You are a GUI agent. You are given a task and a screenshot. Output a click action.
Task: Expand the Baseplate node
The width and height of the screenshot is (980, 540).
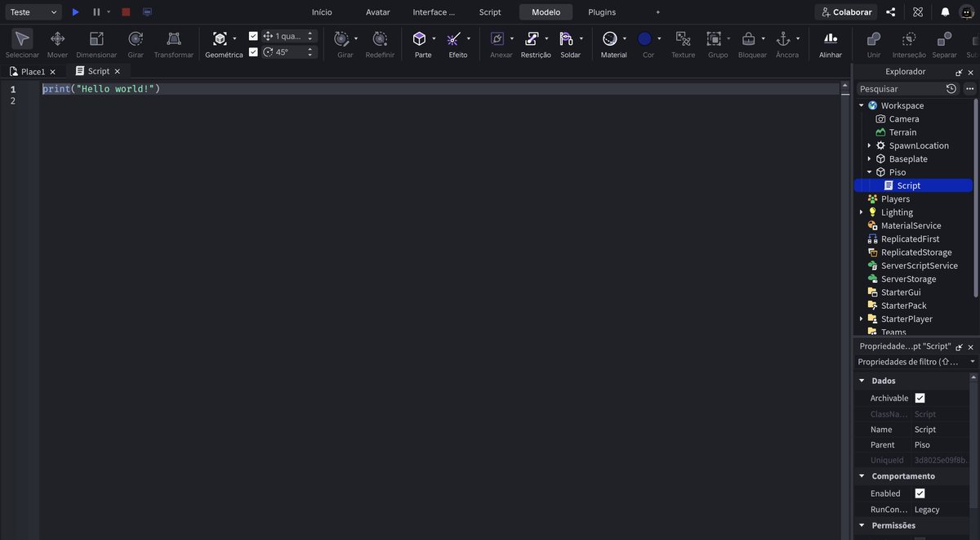[x=869, y=158]
